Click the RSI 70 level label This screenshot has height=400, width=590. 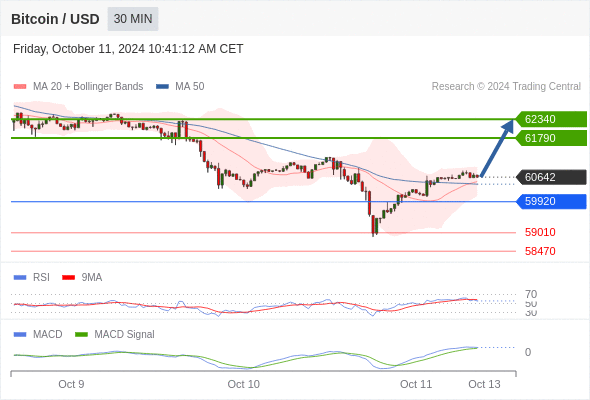[531, 294]
